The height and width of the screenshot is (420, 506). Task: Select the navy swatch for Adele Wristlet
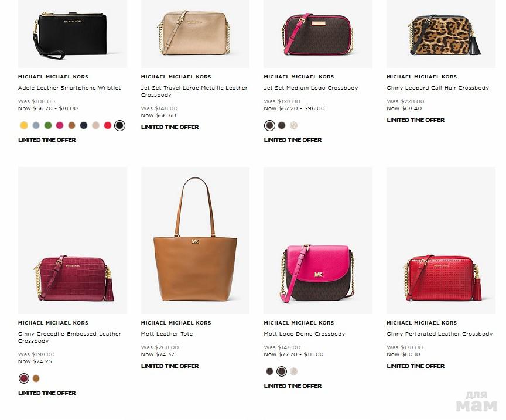point(84,125)
